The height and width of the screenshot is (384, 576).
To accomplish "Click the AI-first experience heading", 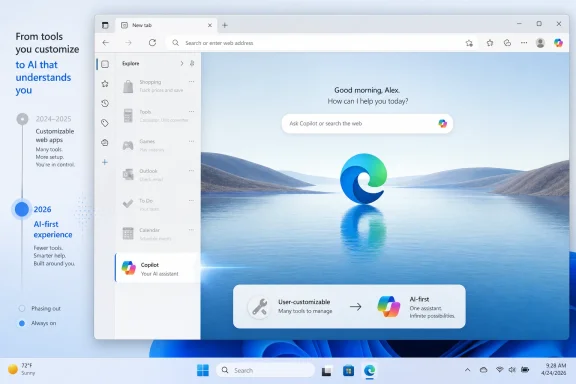I will (x=53, y=229).
